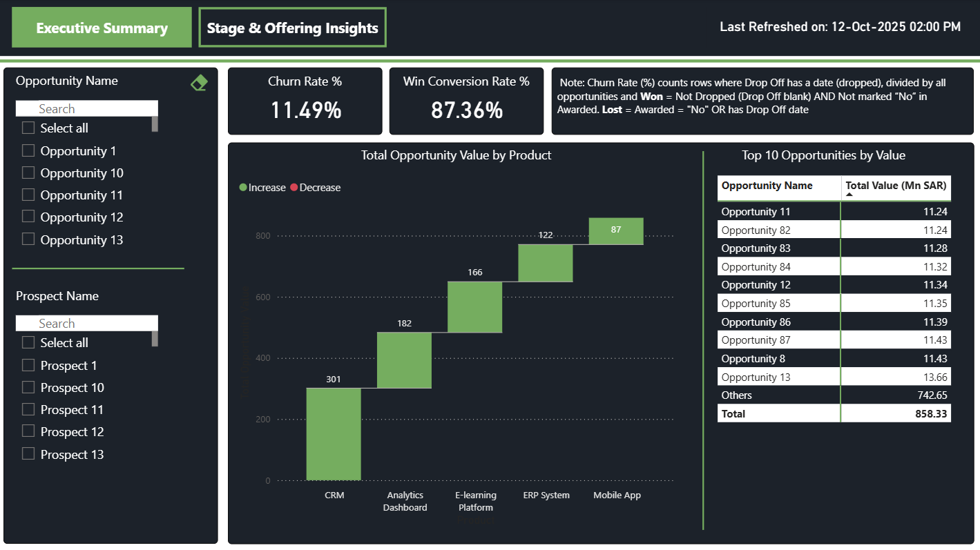Check Select all under Prospect Name
The image size is (980, 550).
coord(28,342)
